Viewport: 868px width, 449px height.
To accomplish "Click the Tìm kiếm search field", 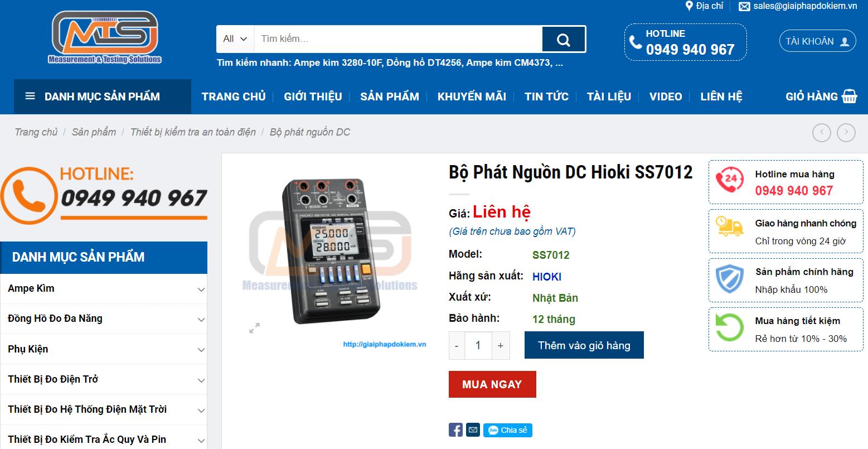I will pyautogui.click(x=398, y=39).
